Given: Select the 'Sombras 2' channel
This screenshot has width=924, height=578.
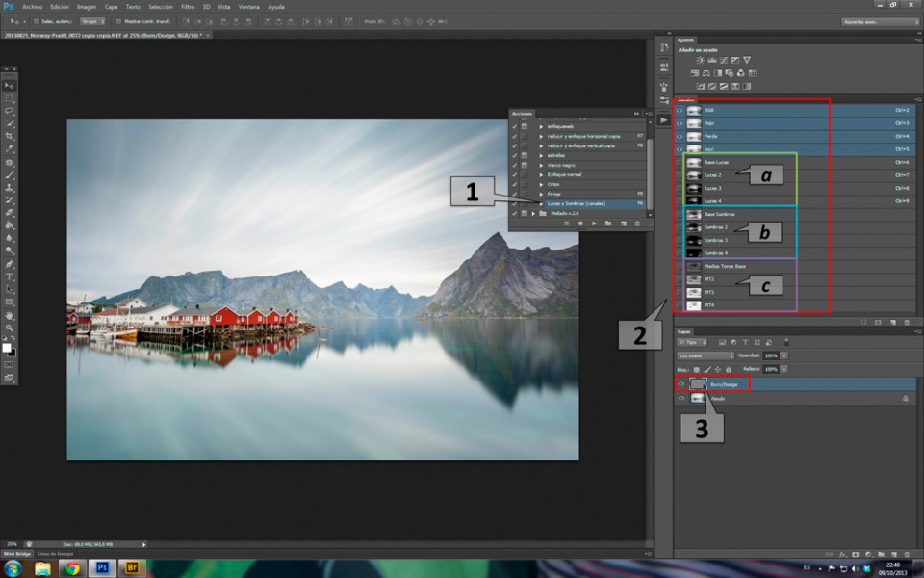Looking at the screenshot, I should 714,227.
